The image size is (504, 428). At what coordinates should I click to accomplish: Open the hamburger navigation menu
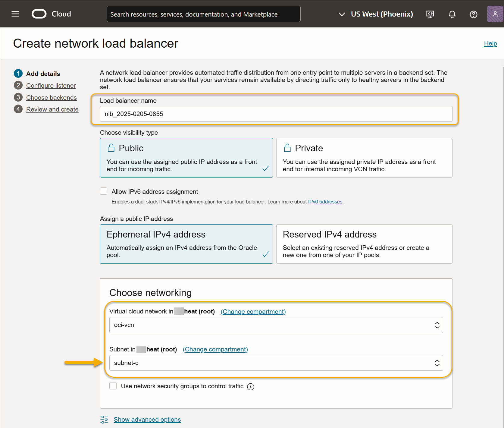[15, 14]
